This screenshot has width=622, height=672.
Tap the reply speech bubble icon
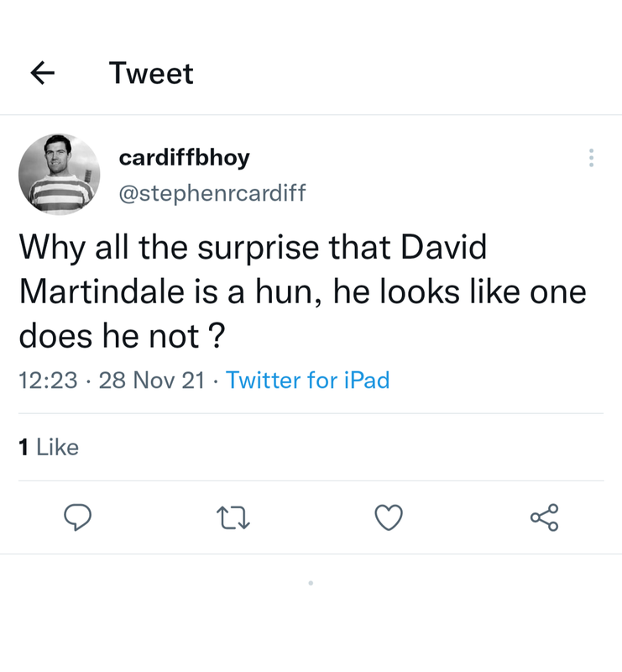point(77,517)
